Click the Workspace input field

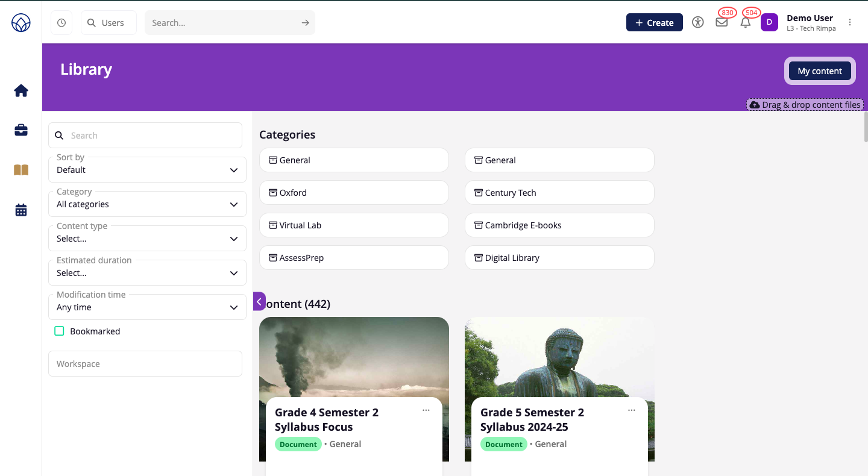coord(145,364)
